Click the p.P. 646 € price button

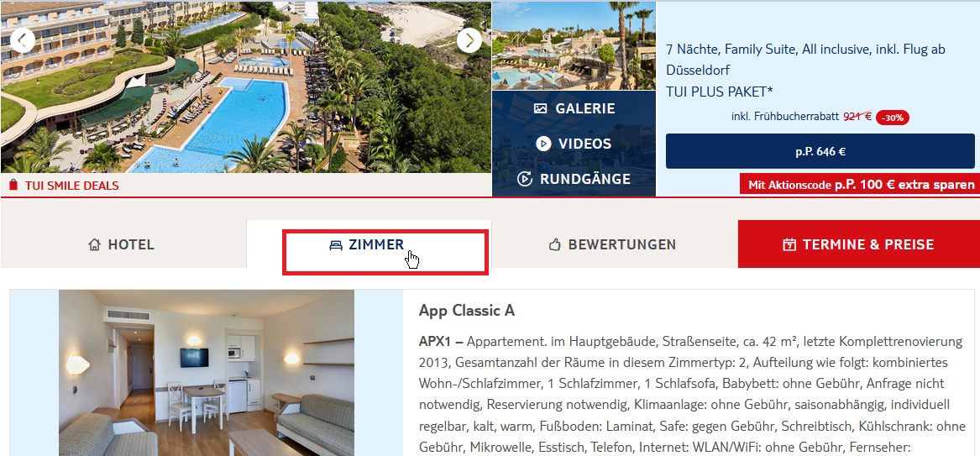coord(820,151)
